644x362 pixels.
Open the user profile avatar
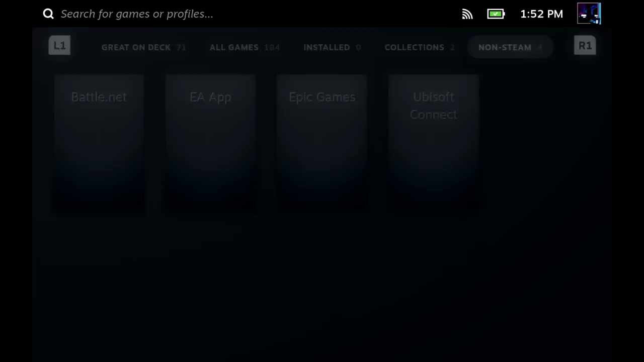(x=589, y=14)
